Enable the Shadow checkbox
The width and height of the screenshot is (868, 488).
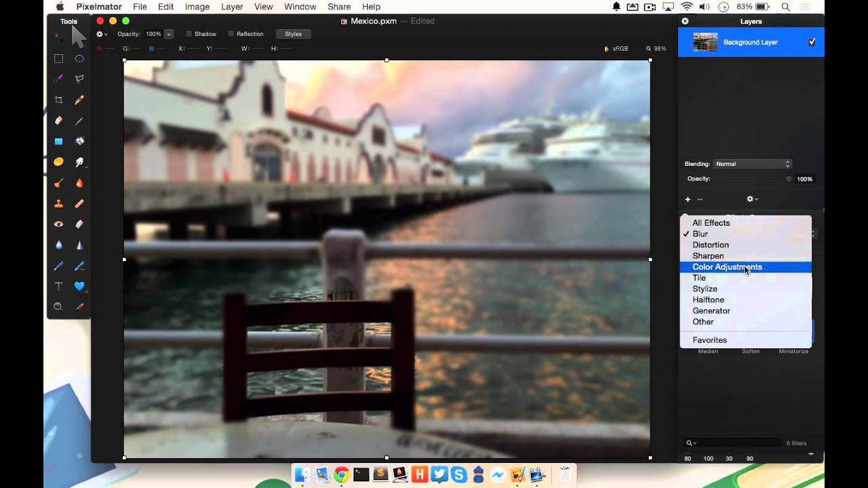[189, 34]
